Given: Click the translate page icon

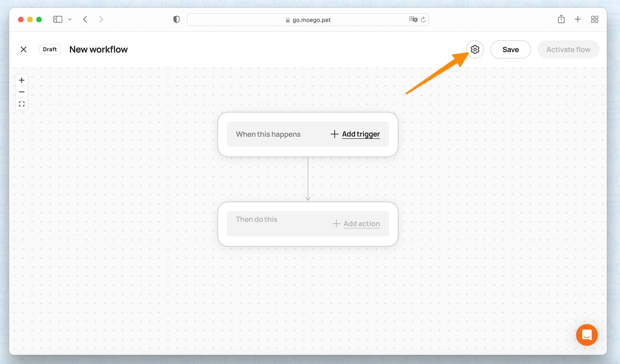Looking at the screenshot, I should tap(413, 20).
